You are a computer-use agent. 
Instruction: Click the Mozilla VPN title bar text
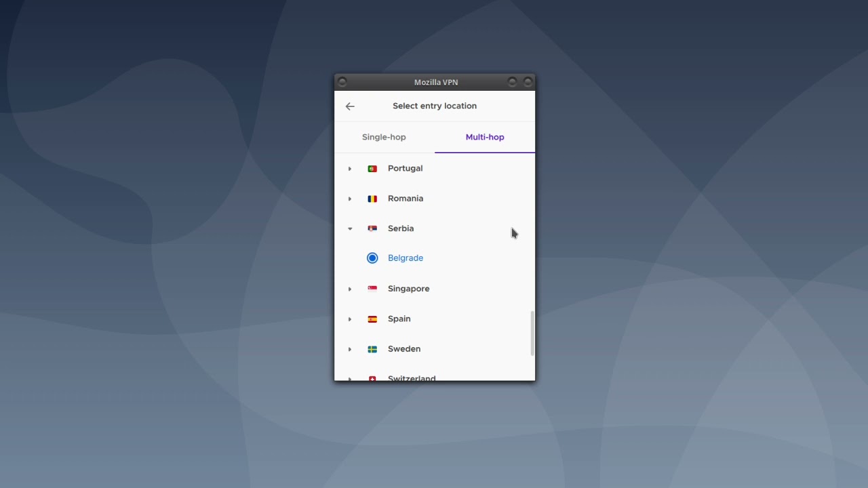[436, 83]
